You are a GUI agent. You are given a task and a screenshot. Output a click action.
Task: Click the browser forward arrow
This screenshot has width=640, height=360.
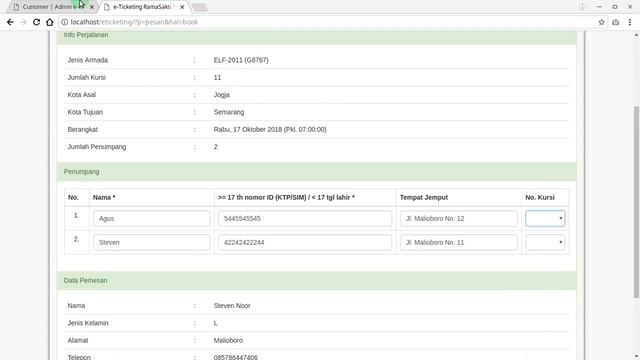pyautogui.click(x=23, y=22)
